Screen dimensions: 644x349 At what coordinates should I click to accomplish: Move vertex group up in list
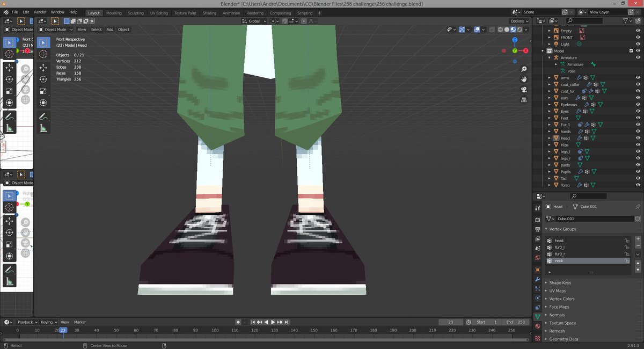point(638,263)
